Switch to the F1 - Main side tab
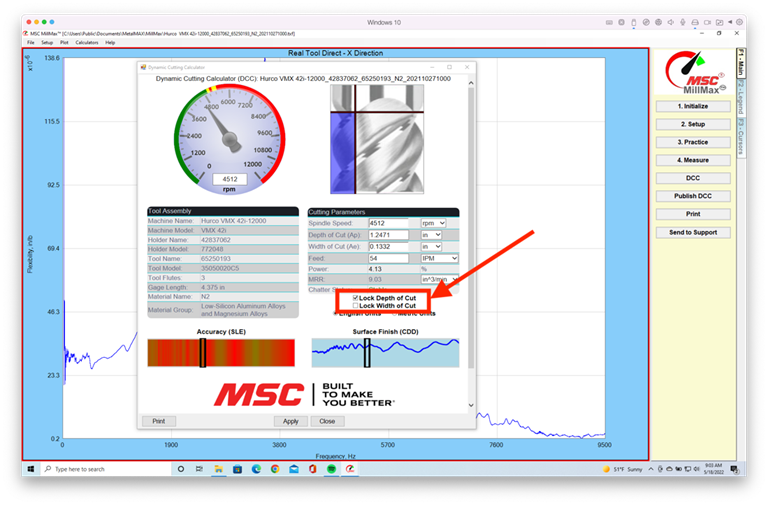Screen dimensions: 768x505 click(741, 63)
